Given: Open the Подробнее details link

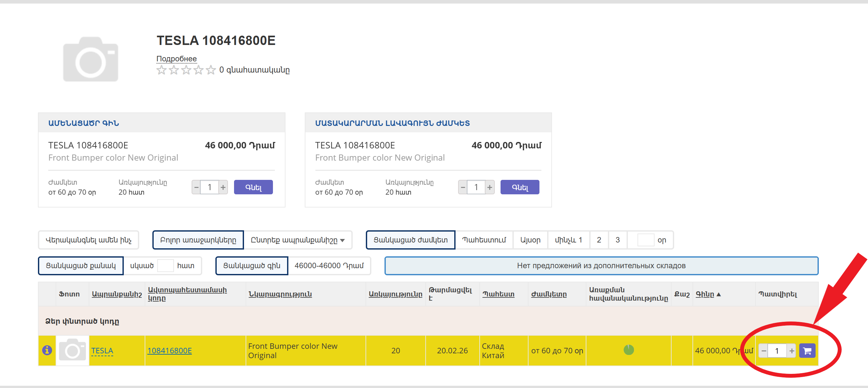Looking at the screenshot, I should pos(176,59).
